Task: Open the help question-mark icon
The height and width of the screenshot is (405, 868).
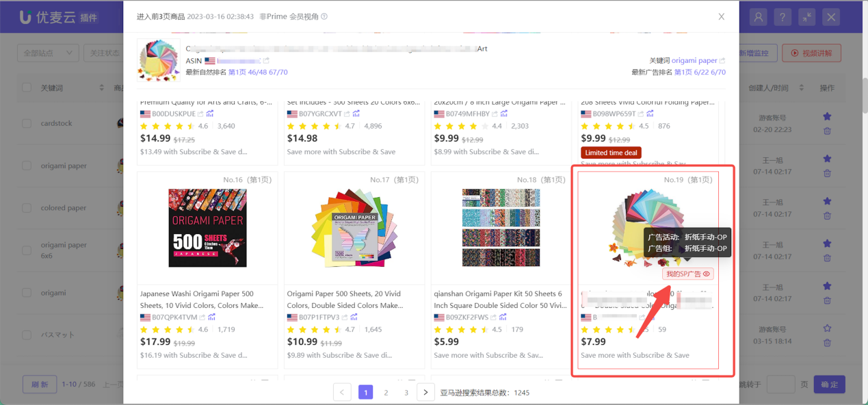Action: (782, 17)
